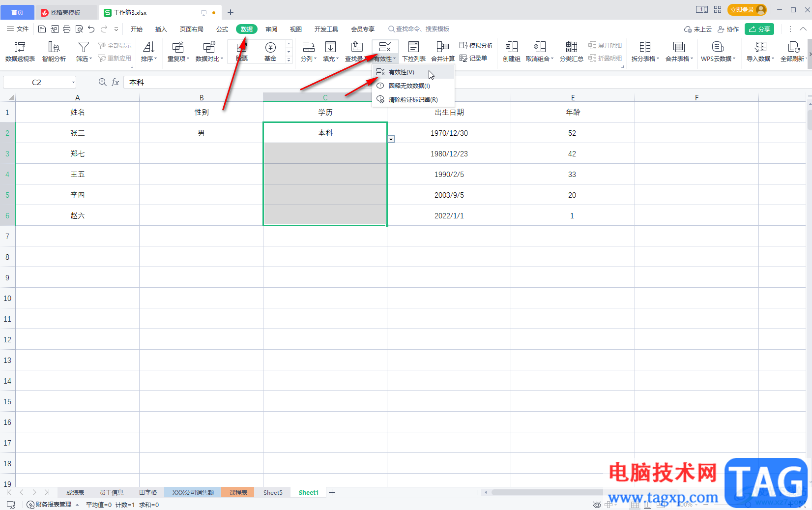Open the more options kebab menu
Image resolution: width=812 pixels, height=510 pixels.
[790, 30]
